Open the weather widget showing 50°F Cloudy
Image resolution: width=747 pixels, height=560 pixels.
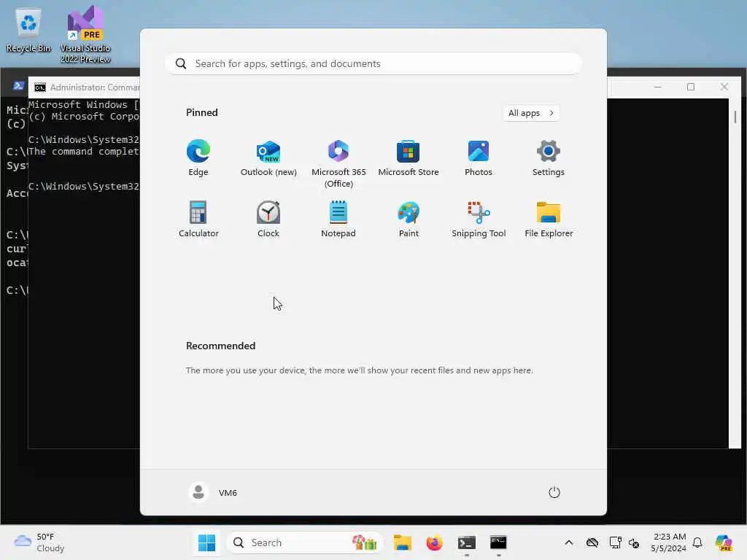click(39, 542)
